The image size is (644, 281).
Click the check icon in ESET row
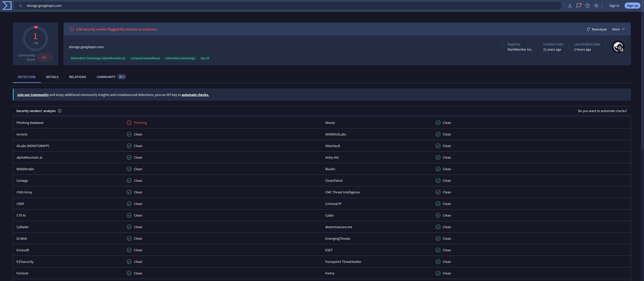438,250
